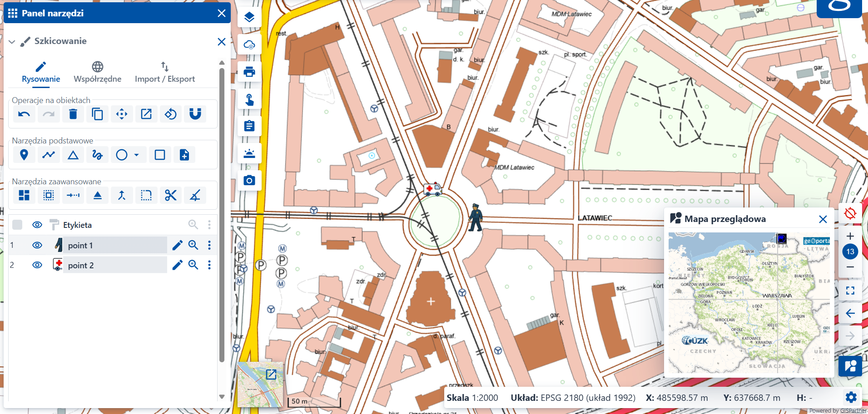Click the add note file tool

(184, 155)
